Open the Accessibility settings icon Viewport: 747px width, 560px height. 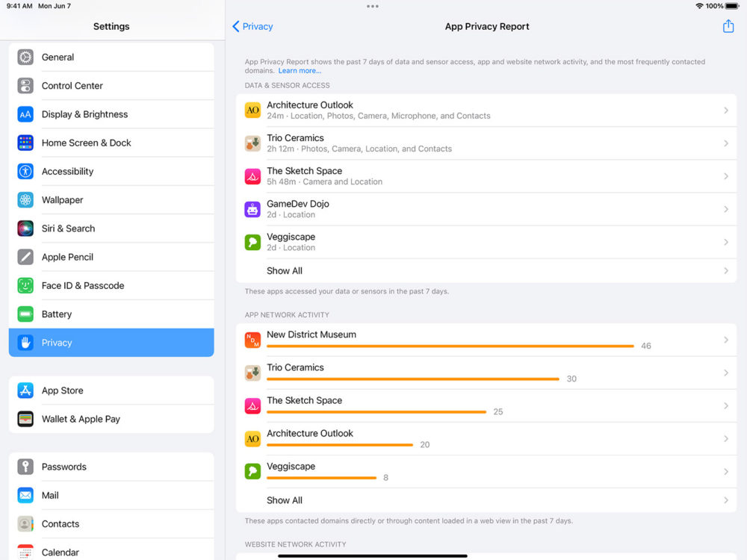(25, 171)
